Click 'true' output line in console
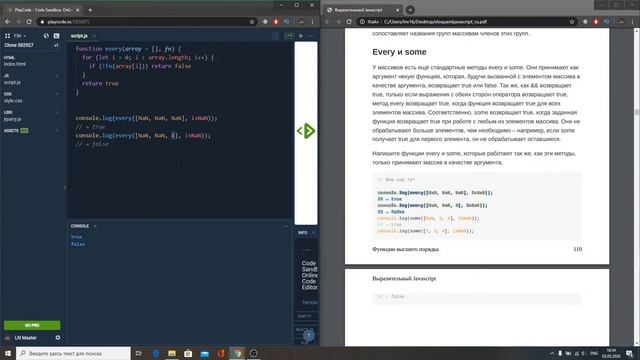640x360 pixels. (76, 237)
